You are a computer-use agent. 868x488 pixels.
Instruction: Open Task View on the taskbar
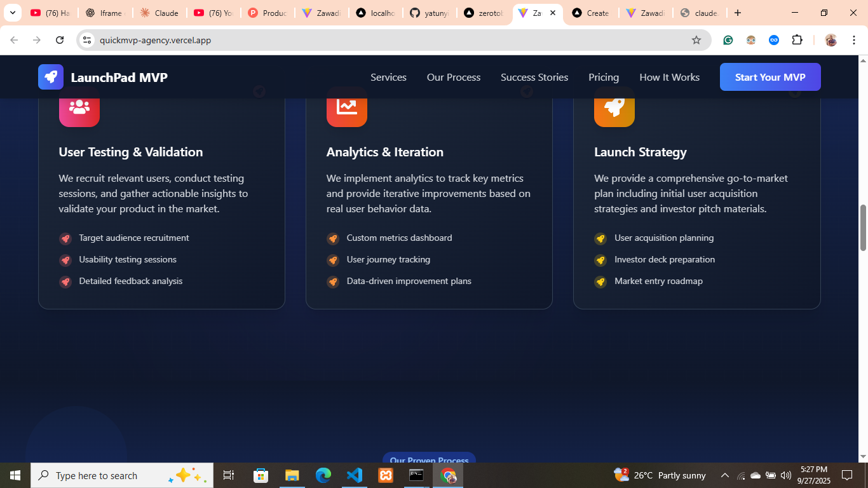click(229, 475)
